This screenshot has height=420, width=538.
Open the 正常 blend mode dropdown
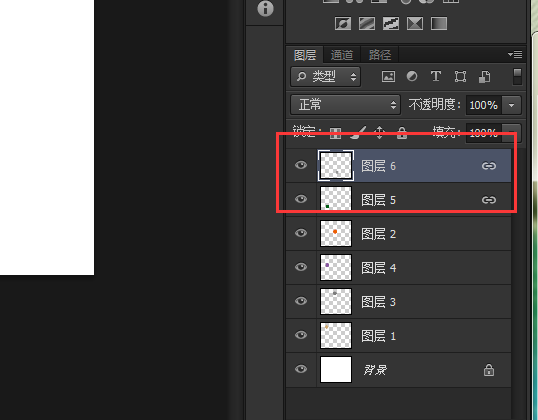(x=346, y=105)
